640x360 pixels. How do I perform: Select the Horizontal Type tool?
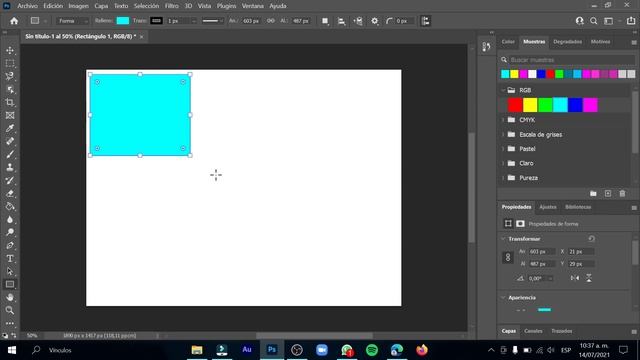tap(10, 258)
